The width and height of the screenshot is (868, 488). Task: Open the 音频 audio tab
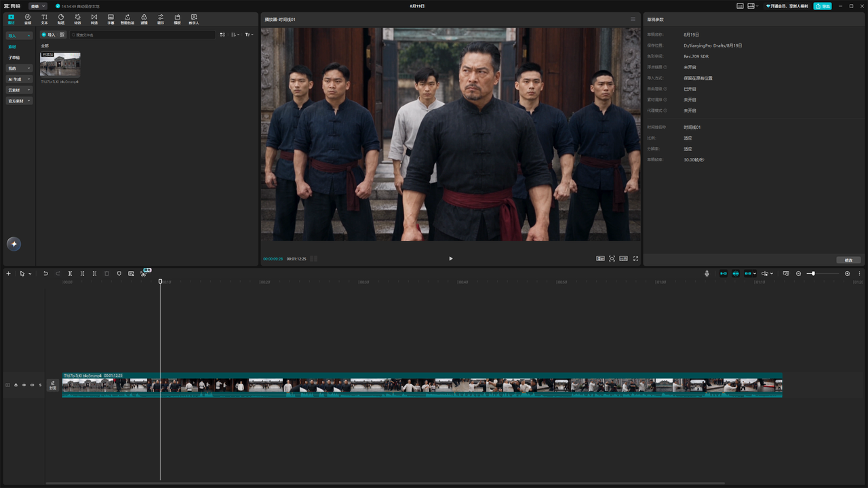(x=28, y=18)
